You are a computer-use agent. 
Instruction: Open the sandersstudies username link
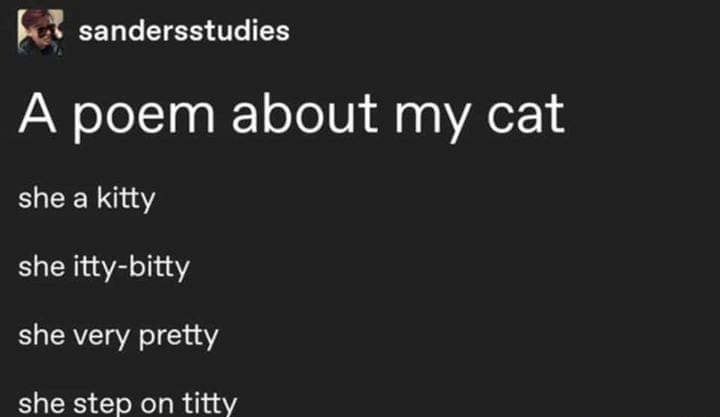184,31
